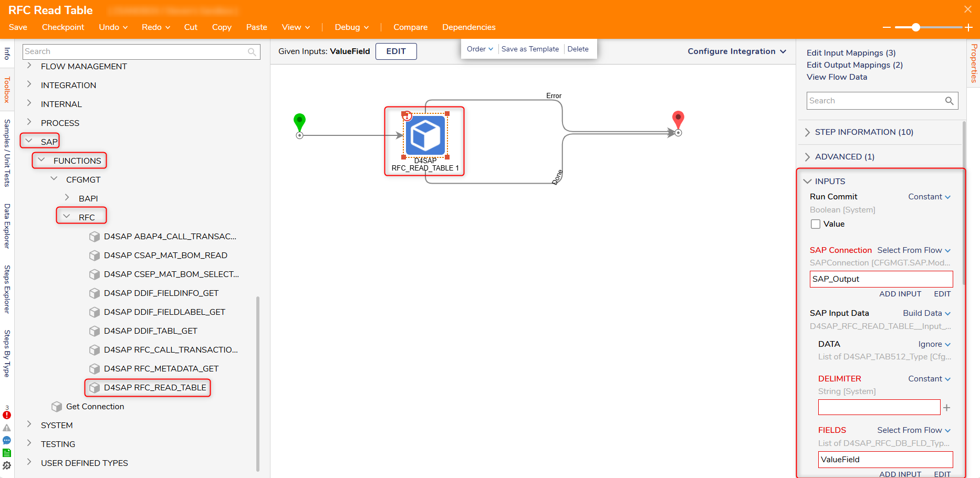Expand the BAPI folder

[67, 198]
